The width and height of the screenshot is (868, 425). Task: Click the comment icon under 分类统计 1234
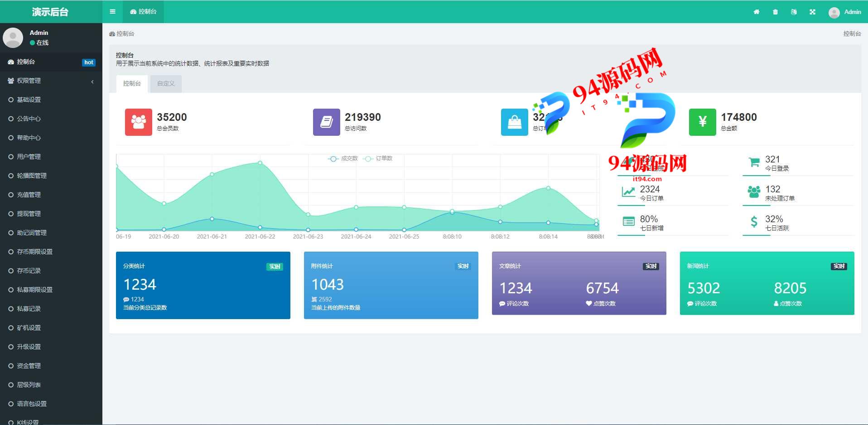pyautogui.click(x=126, y=300)
